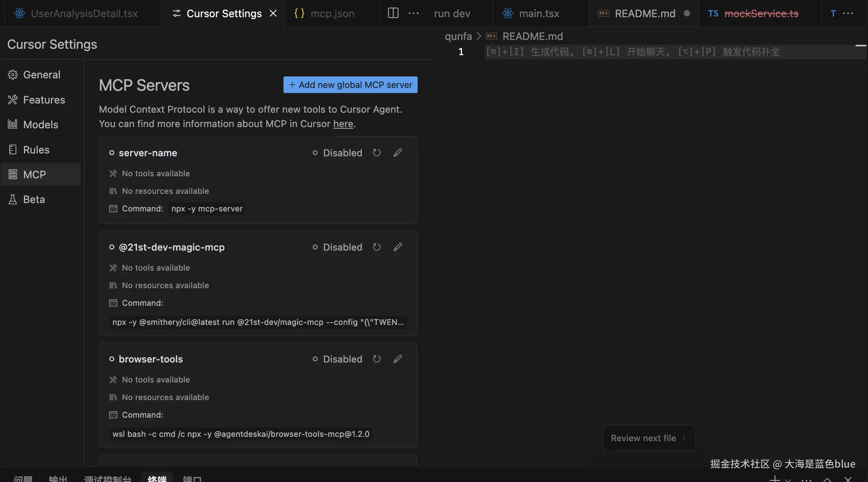This screenshot has width=868, height=482.
Task: Switch to the mcp.json tab
Action: tap(332, 14)
